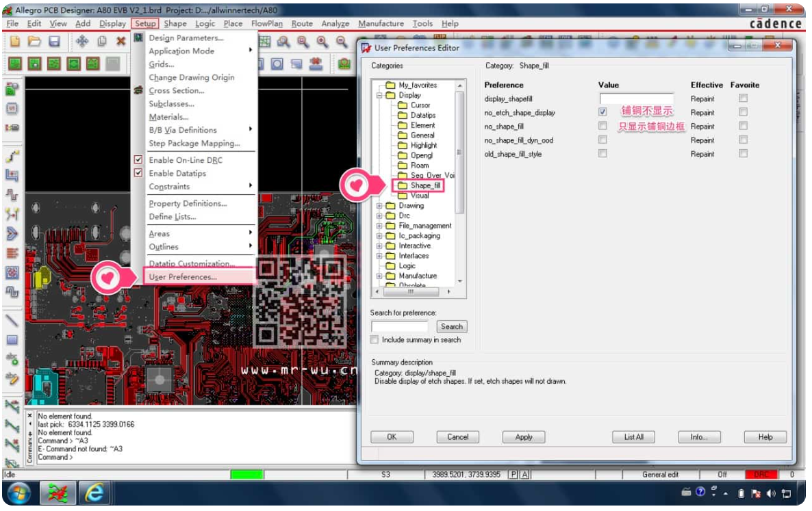This screenshot has height=511, width=812.
Task: Click the greyed-out icon after the green icons
Action: (113, 64)
